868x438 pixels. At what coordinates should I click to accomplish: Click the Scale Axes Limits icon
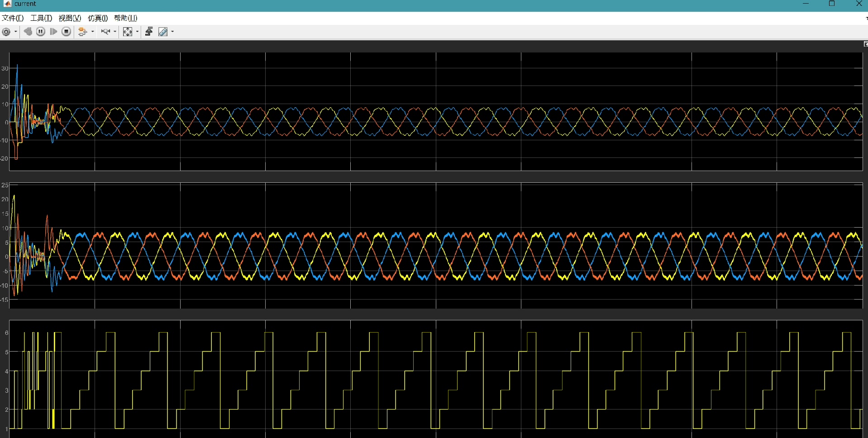(128, 32)
